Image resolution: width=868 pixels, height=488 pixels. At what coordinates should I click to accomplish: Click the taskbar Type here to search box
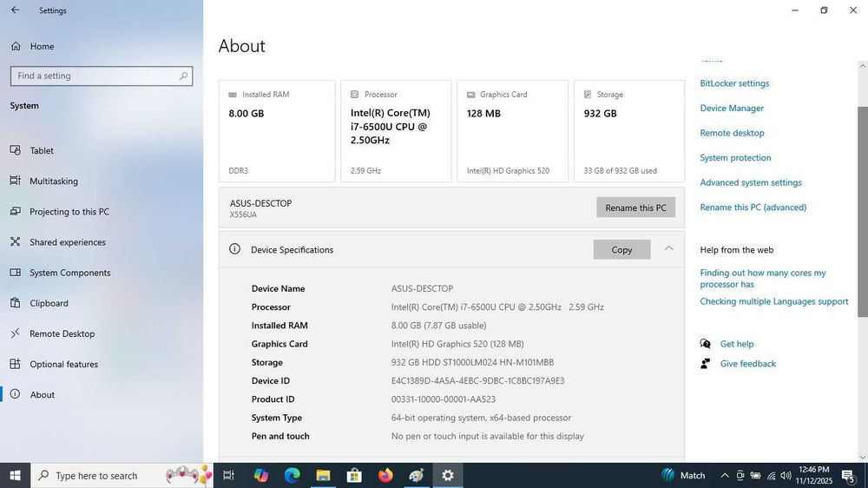tap(122, 475)
